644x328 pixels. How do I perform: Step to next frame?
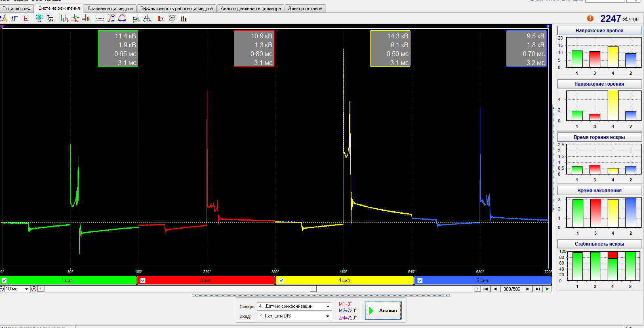(x=528, y=289)
